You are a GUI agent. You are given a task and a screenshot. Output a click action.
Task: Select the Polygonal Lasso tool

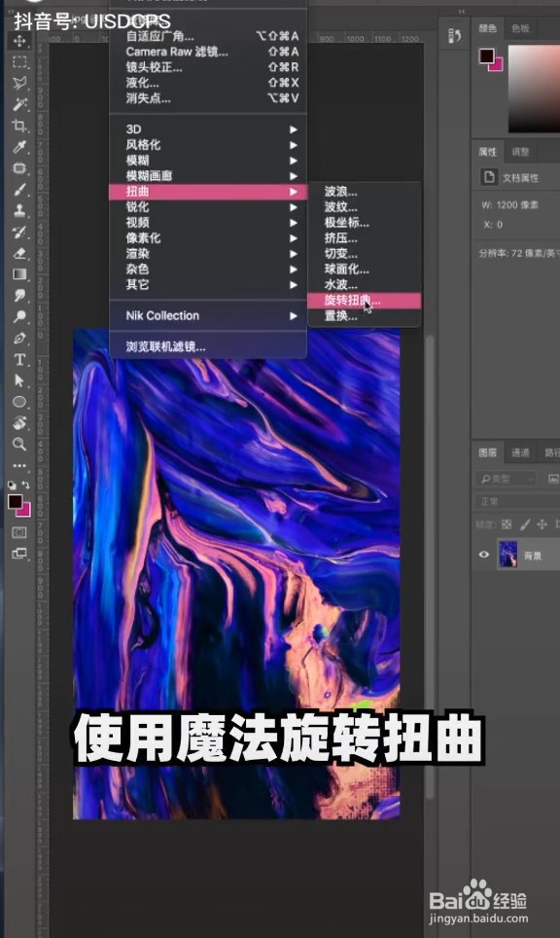19,83
